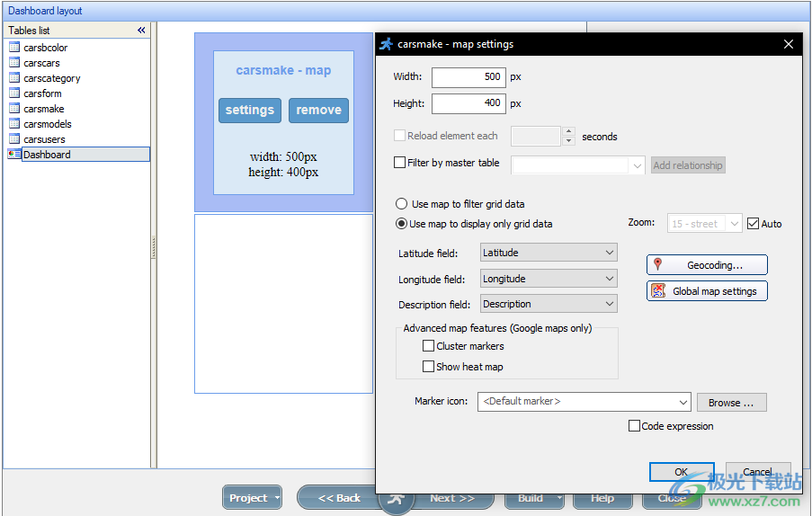
Task: Select carsform in the tables list
Action: point(42,93)
